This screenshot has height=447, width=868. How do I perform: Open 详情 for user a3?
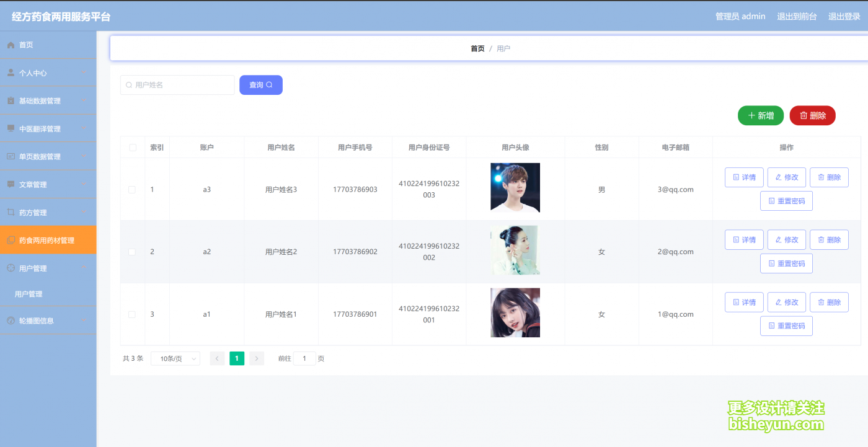click(744, 177)
